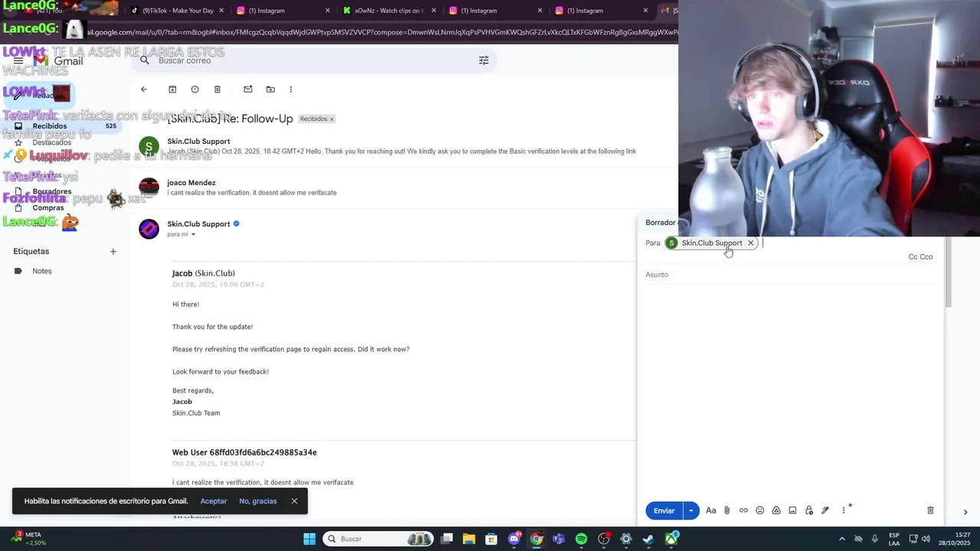
Task: Insert a signature with the pen icon
Action: 825,510
